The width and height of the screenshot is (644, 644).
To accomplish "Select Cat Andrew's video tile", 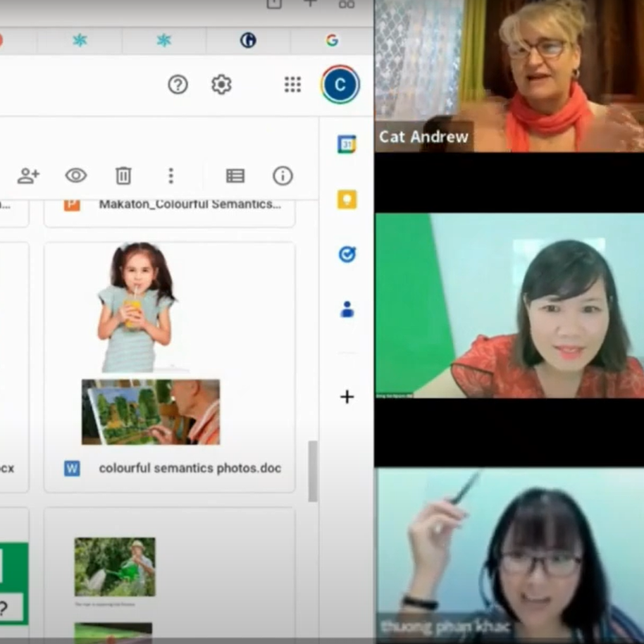I will (x=509, y=76).
